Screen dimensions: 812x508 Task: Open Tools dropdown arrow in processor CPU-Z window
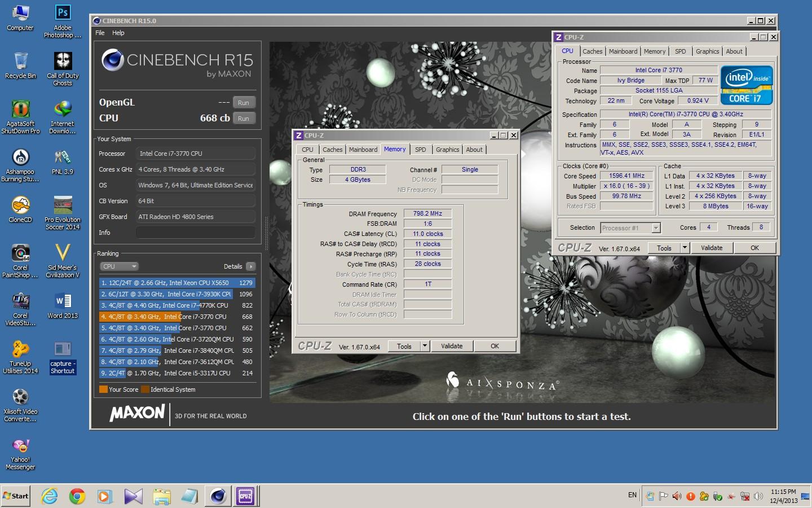[685, 248]
